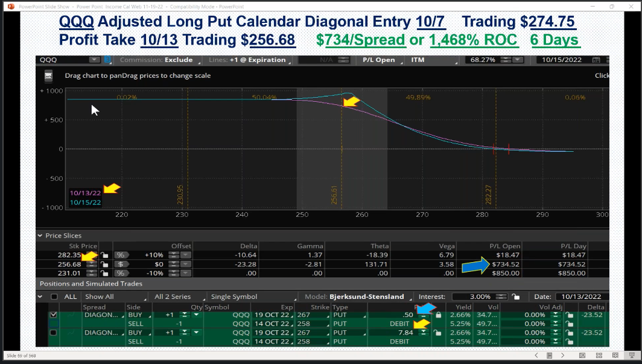
Task: Collapse the positions list chevron beside ALL
Action: click(x=40, y=297)
